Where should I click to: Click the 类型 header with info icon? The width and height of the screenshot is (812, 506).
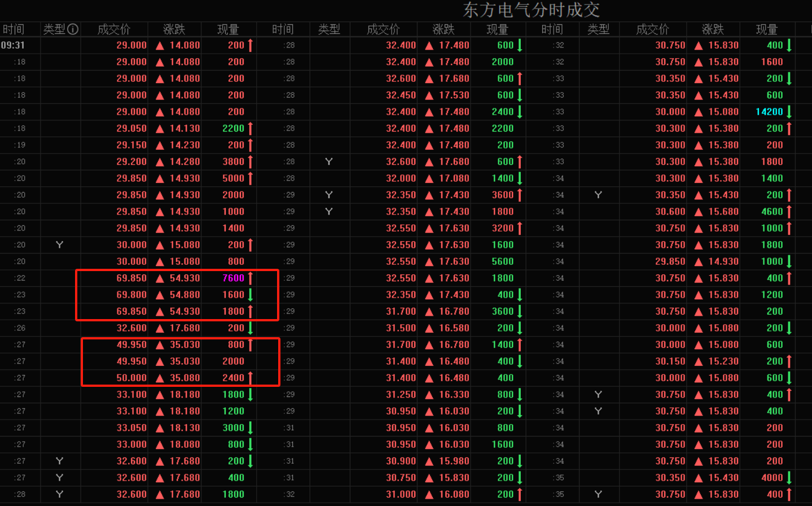pos(55,29)
